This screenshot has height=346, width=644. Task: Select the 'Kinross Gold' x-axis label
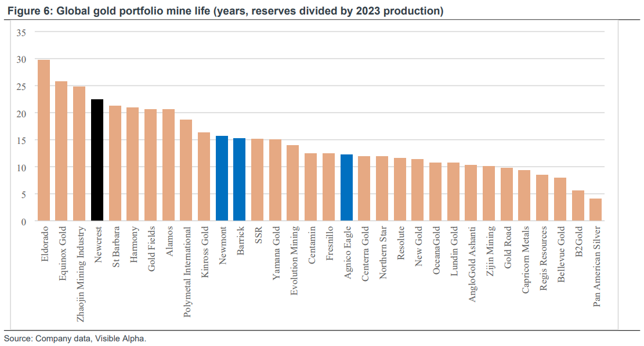coord(205,252)
